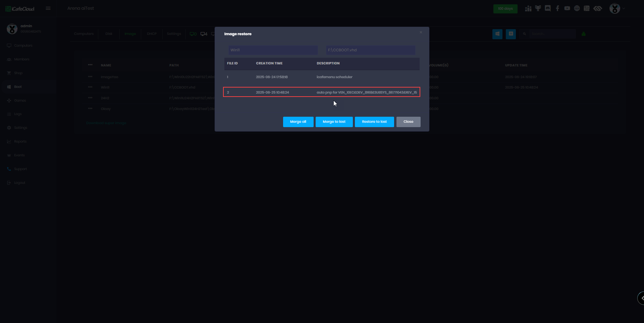Click the Restore to last button
This screenshot has width=644, height=323.
click(x=374, y=122)
